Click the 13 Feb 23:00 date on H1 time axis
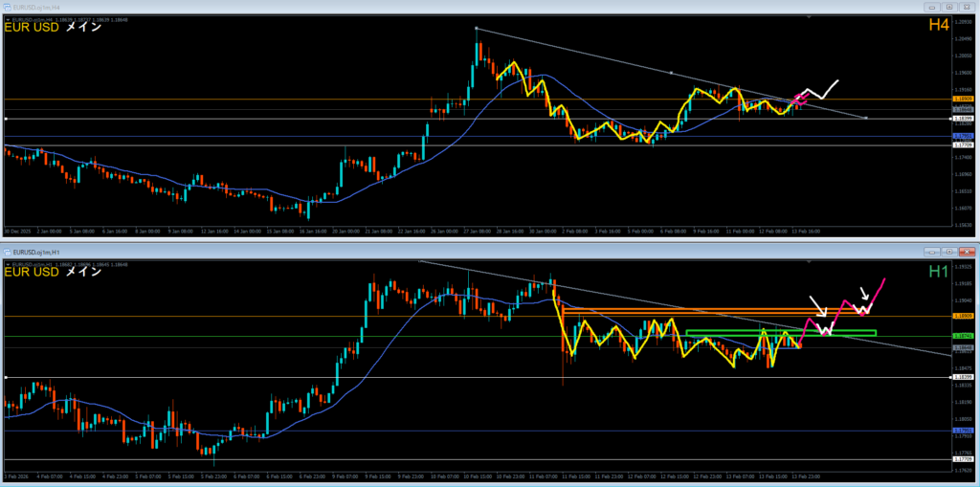Image resolution: width=980 pixels, height=487 pixels. click(x=808, y=477)
